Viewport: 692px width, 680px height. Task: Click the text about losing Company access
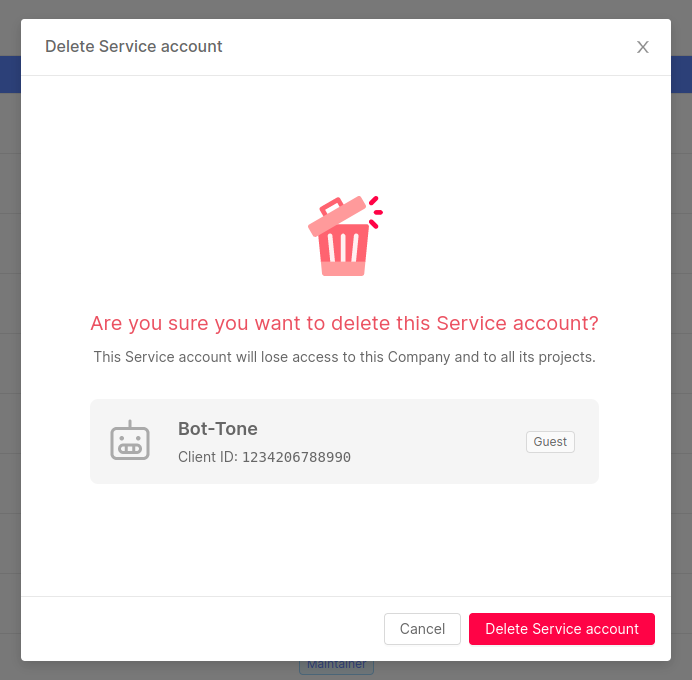tap(344, 357)
